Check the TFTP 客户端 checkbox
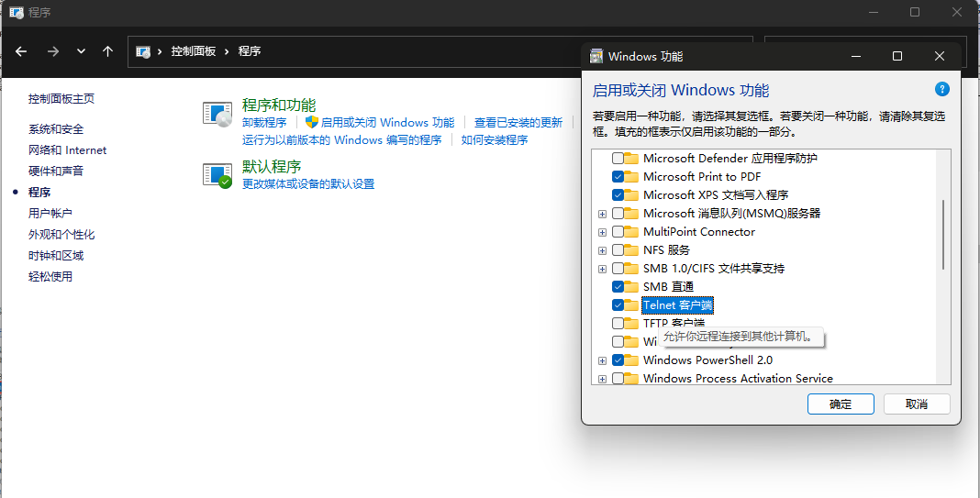 [x=618, y=323]
